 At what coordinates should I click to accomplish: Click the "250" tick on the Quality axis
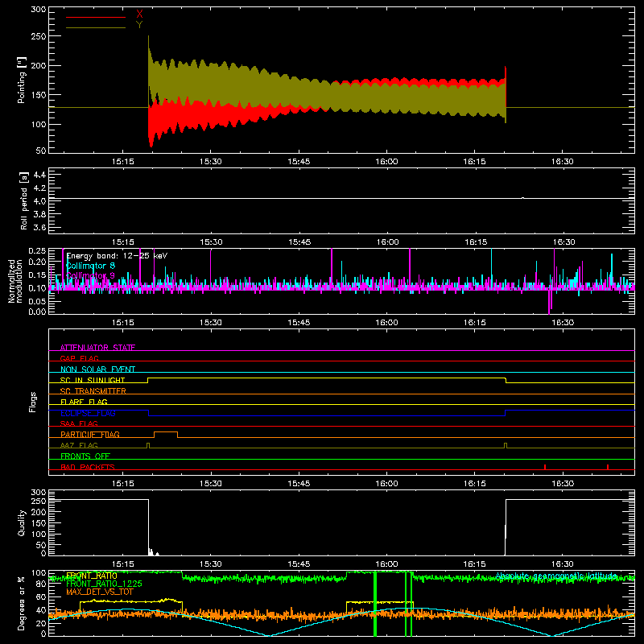38,501
